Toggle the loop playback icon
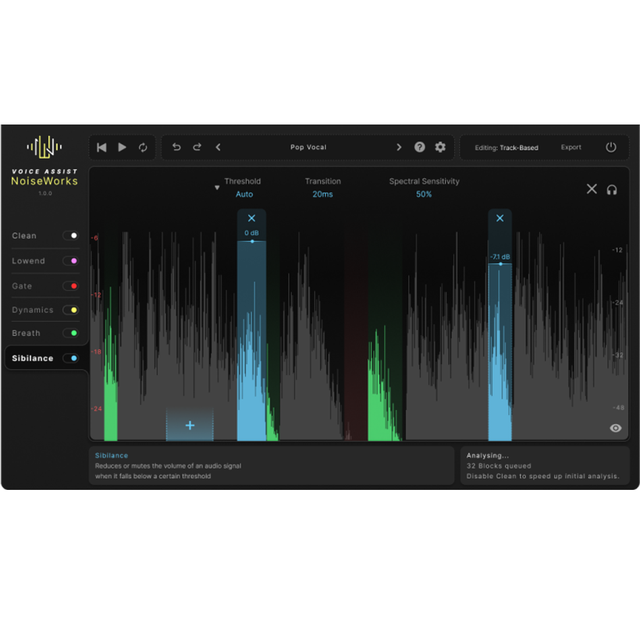The width and height of the screenshot is (640, 640). [143, 147]
